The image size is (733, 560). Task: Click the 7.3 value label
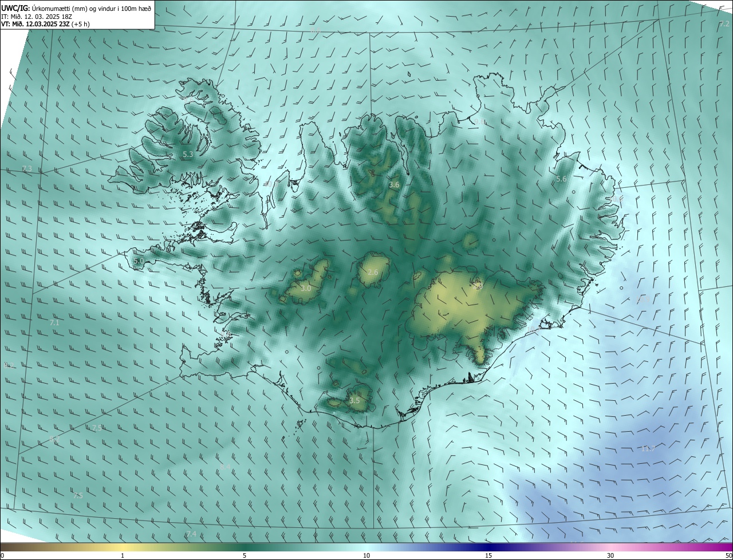click(x=27, y=168)
